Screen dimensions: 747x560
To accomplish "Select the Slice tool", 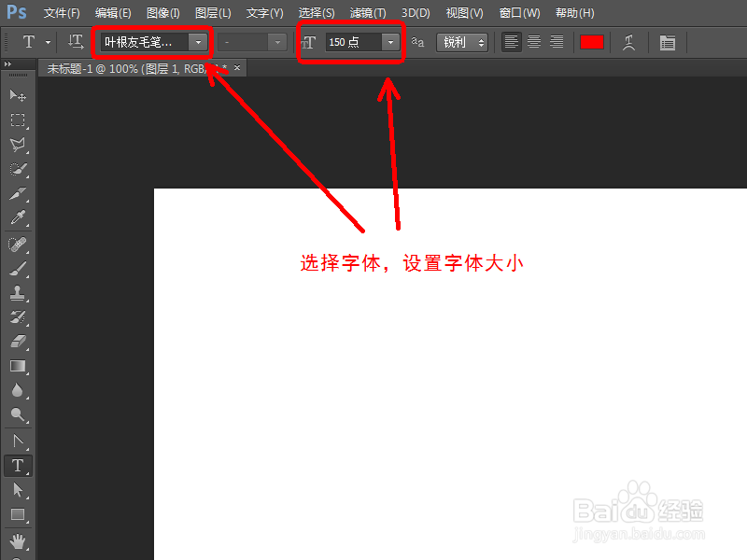I will (x=18, y=194).
